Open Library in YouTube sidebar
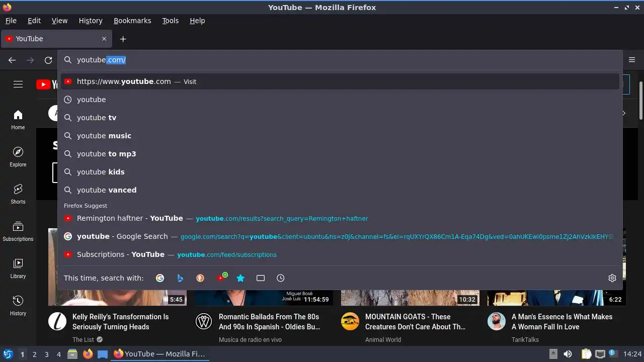The height and width of the screenshot is (362, 644). pos(18,268)
